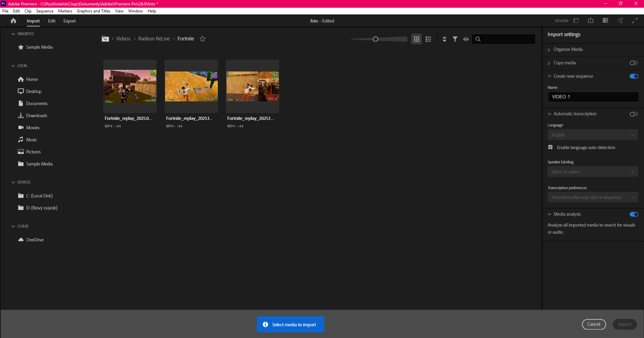Open the Sequence menu
This screenshot has height=338, width=644.
(x=45, y=11)
